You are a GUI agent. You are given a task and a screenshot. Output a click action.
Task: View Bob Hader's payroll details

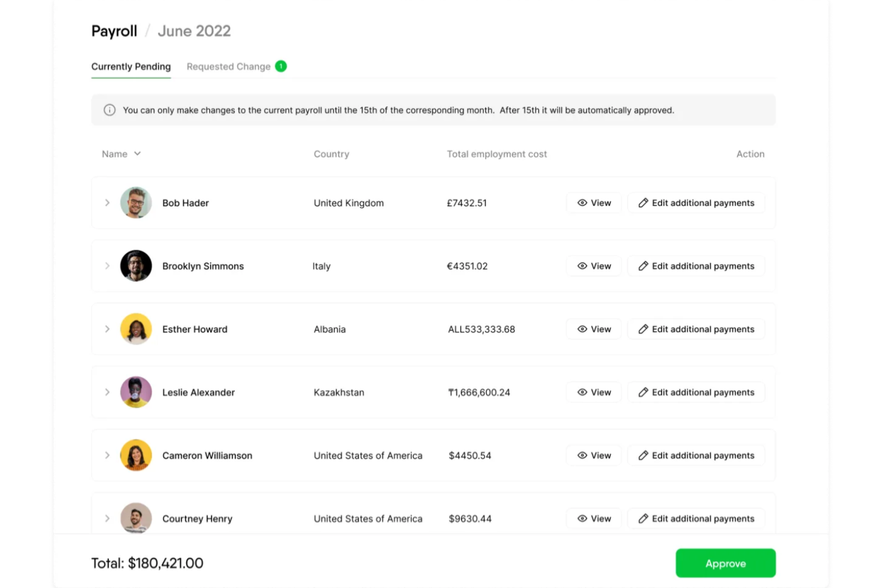point(594,203)
